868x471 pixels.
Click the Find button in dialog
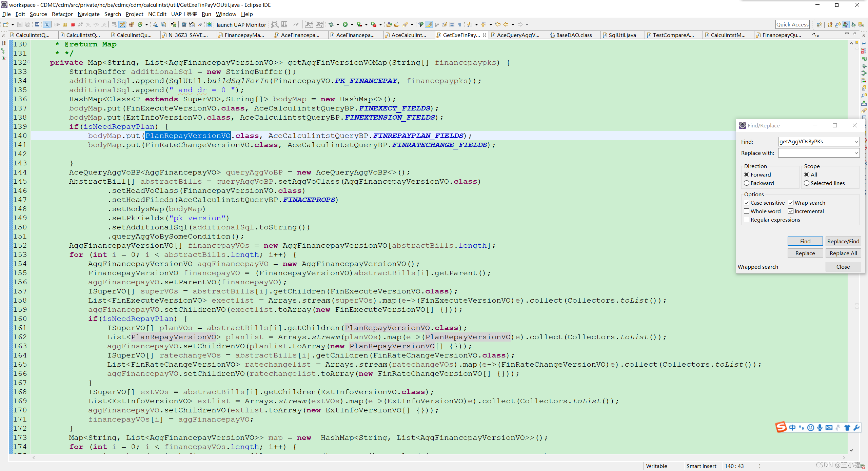(805, 241)
